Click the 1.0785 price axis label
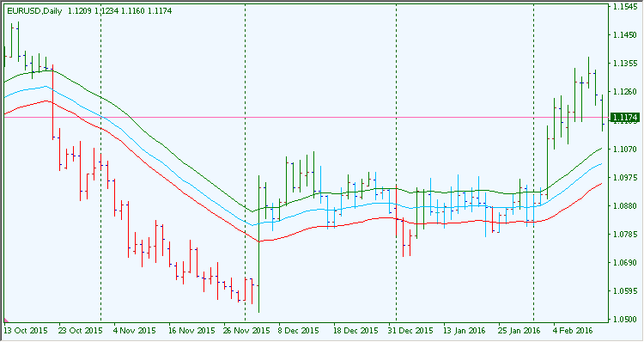 point(625,235)
